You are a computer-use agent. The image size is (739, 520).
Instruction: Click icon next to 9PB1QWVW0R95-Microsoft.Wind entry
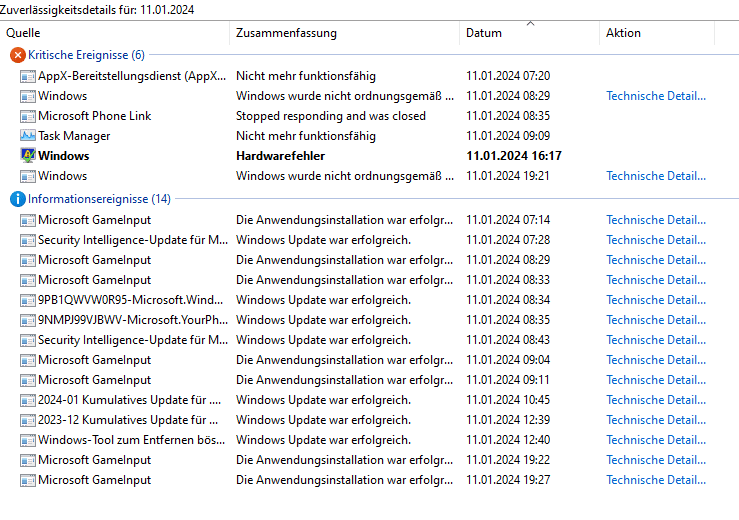point(28,300)
